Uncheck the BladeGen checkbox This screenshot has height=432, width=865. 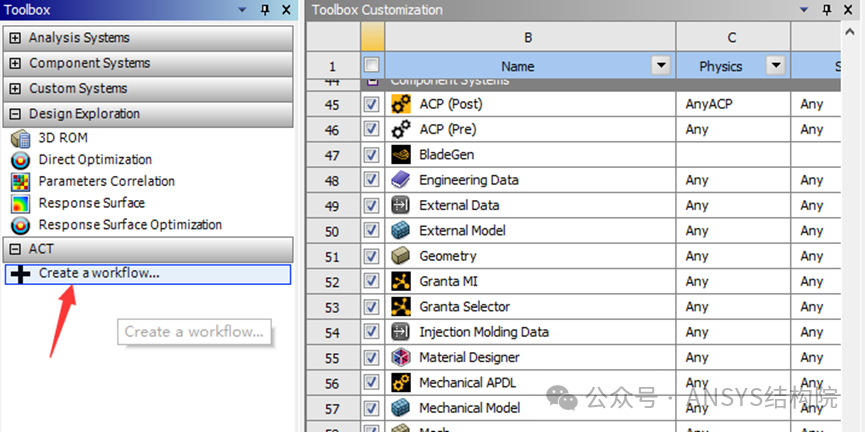coord(372,155)
